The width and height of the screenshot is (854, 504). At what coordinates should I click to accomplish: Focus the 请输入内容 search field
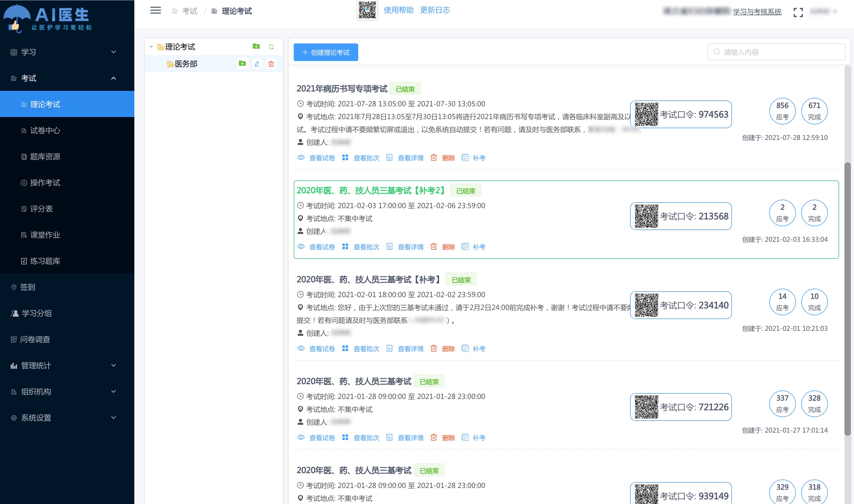tap(776, 52)
